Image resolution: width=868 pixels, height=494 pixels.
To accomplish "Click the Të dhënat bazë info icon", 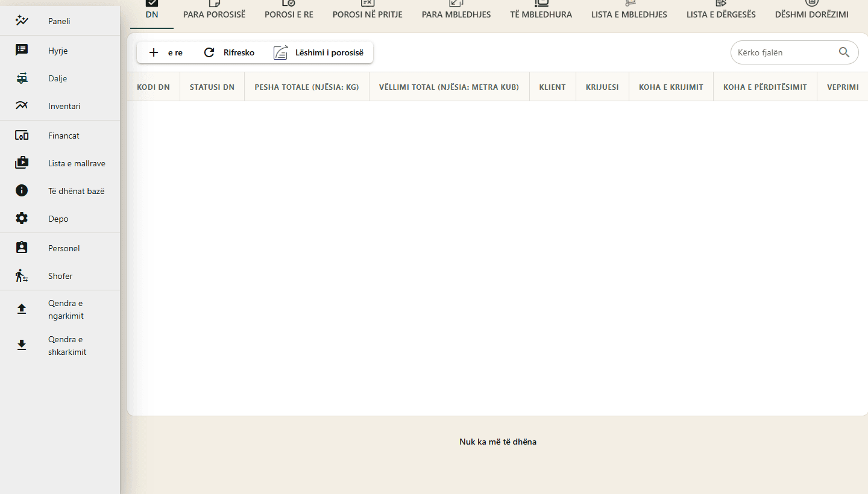I will click(22, 191).
